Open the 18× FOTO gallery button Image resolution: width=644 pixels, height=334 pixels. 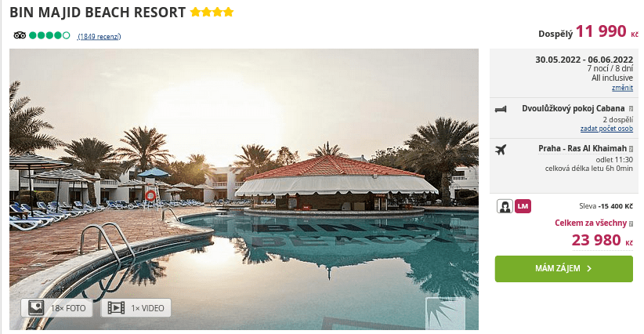pyautogui.click(x=56, y=307)
